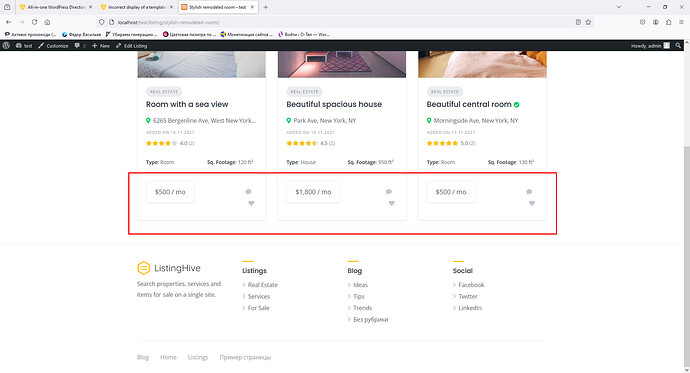Viewport: 690px width, 373px height.
Task: Switch to the All-in-one WordPress Directory tab
Action: (56, 7)
